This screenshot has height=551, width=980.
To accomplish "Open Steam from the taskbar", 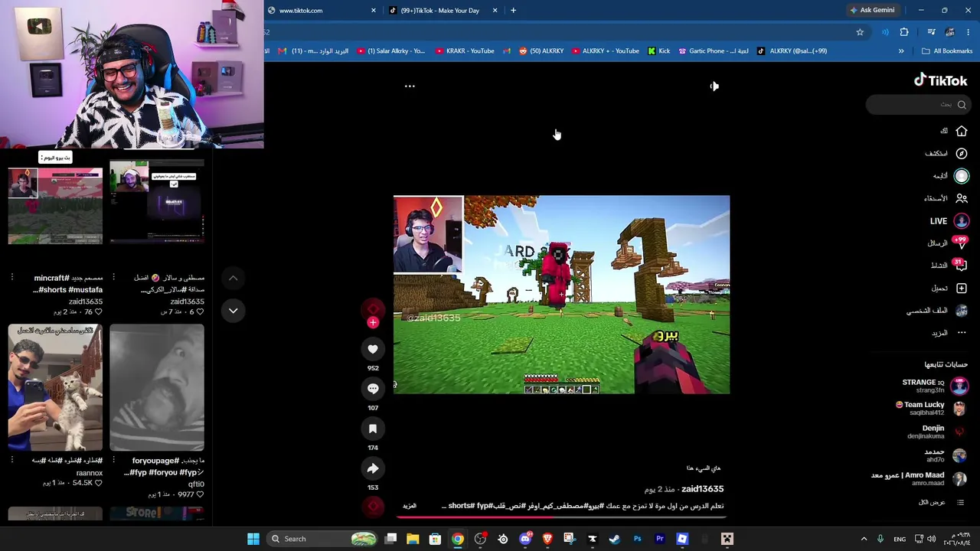I will click(614, 539).
